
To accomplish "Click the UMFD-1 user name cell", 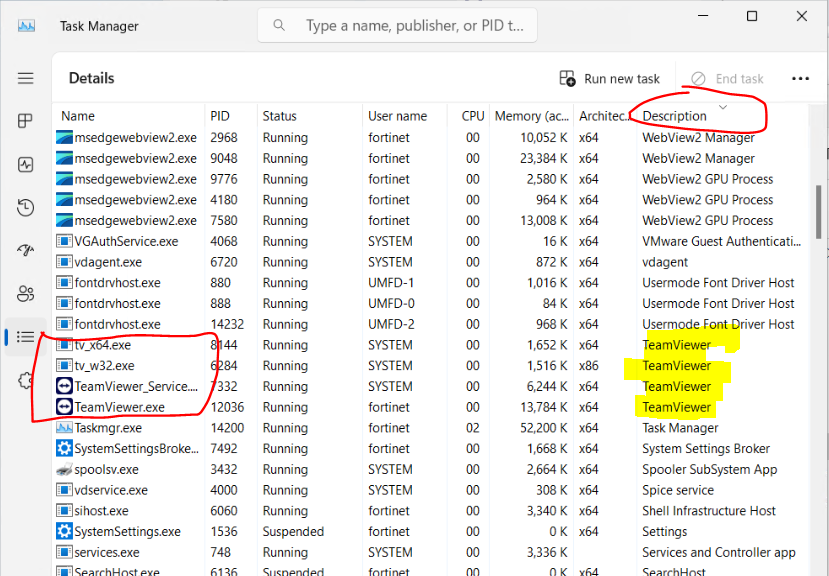I will click(391, 282).
